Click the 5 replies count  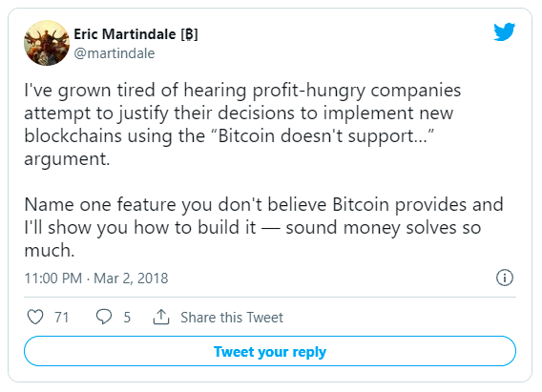point(127,318)
